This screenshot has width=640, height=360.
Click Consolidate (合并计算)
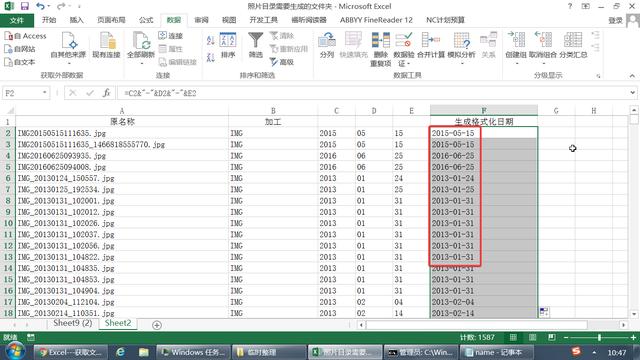(x=431, y=45)
